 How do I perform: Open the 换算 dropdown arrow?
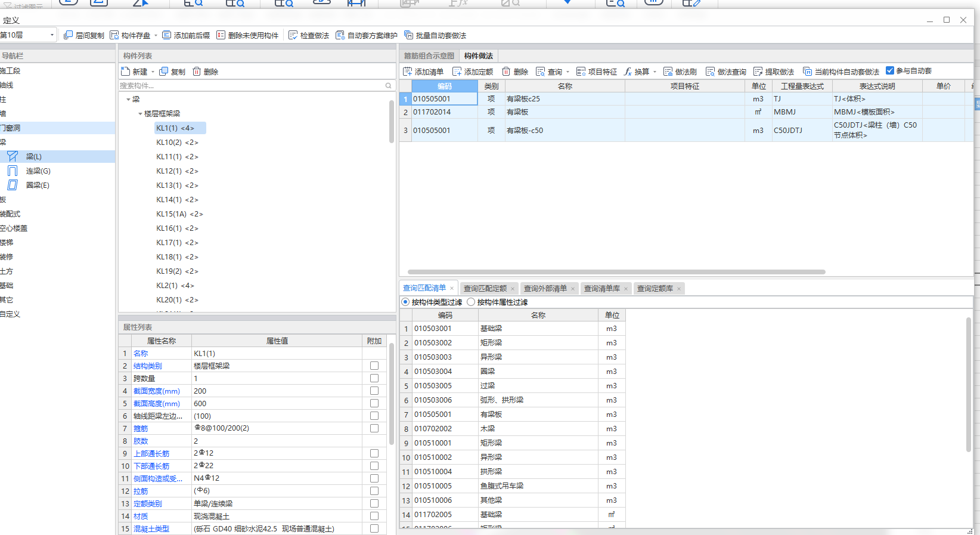coord(655,72)
